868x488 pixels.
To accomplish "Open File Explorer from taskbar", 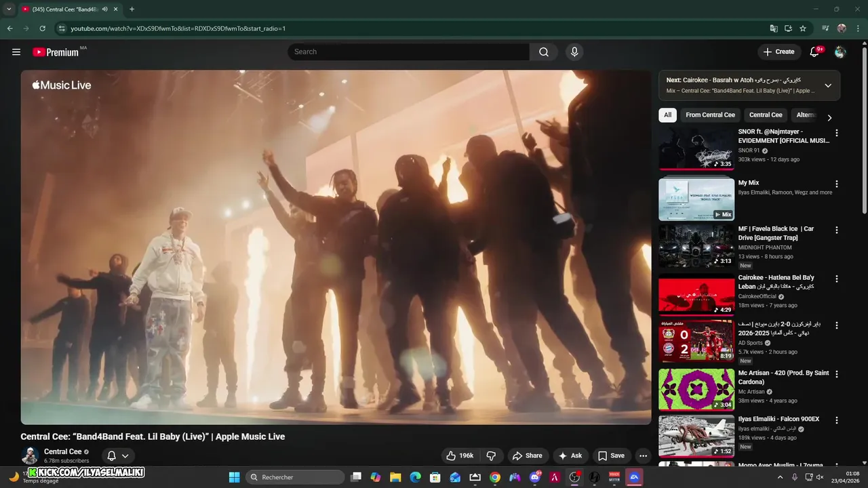I will [x=395, y=477].
